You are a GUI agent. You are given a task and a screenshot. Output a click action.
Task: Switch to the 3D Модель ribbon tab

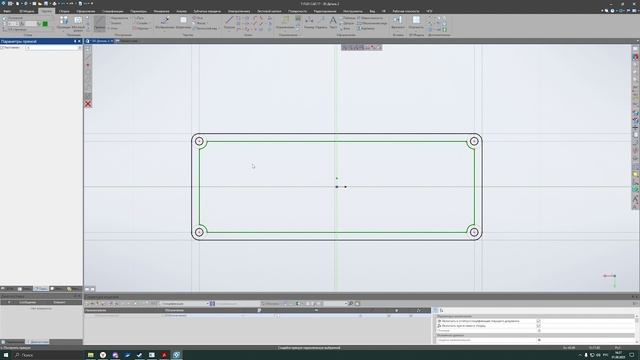[x=27, y=11]
